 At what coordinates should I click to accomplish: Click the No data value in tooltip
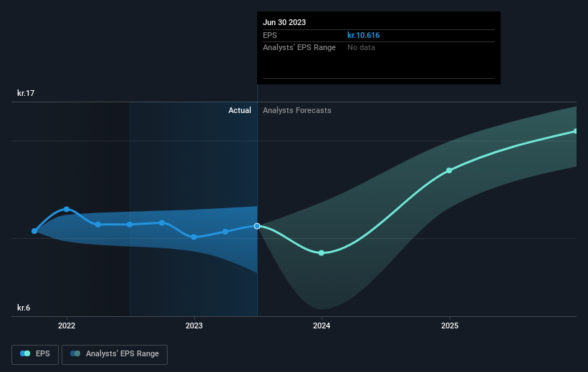[x=361, y=47]
